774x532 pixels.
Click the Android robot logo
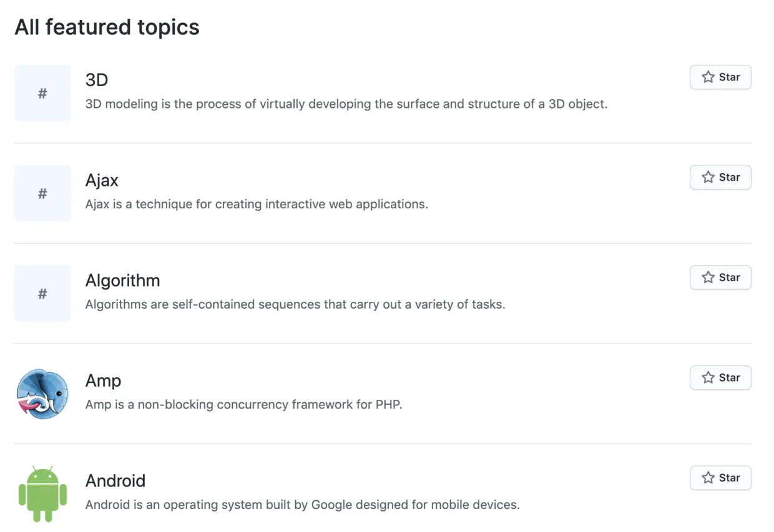pos(42,494)
